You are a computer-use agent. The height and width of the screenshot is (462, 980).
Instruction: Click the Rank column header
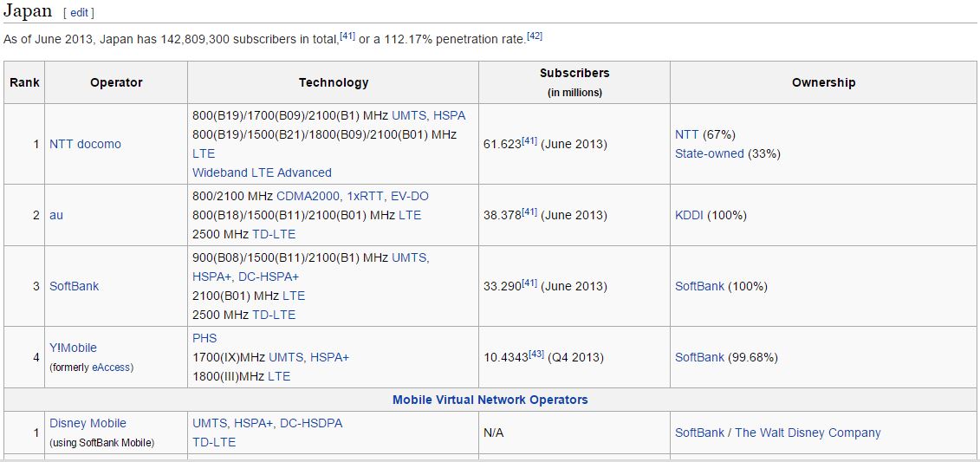[24, 82]
